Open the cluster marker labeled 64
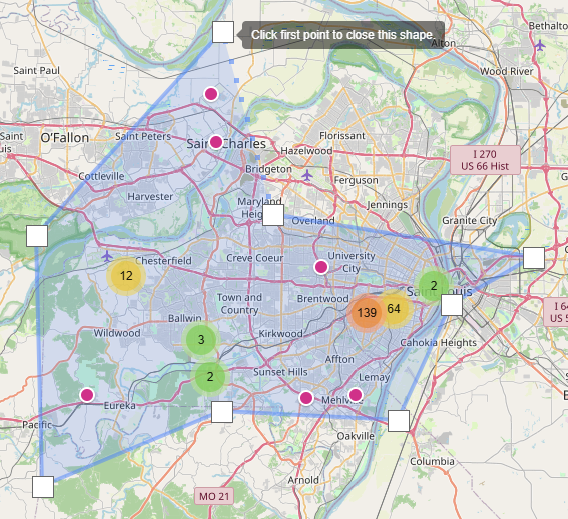The width and height of the screenshot is (568, 519). tap(394, 309)
